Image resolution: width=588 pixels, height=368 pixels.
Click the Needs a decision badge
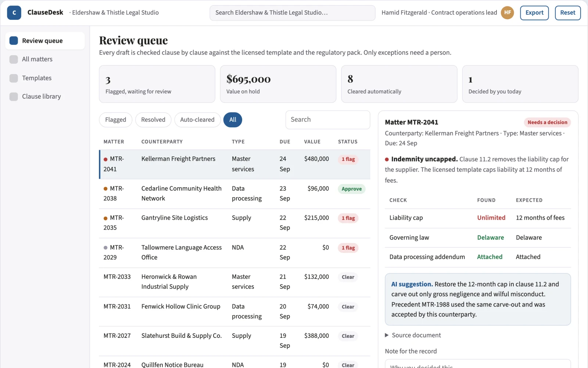[x=547, y=123]
